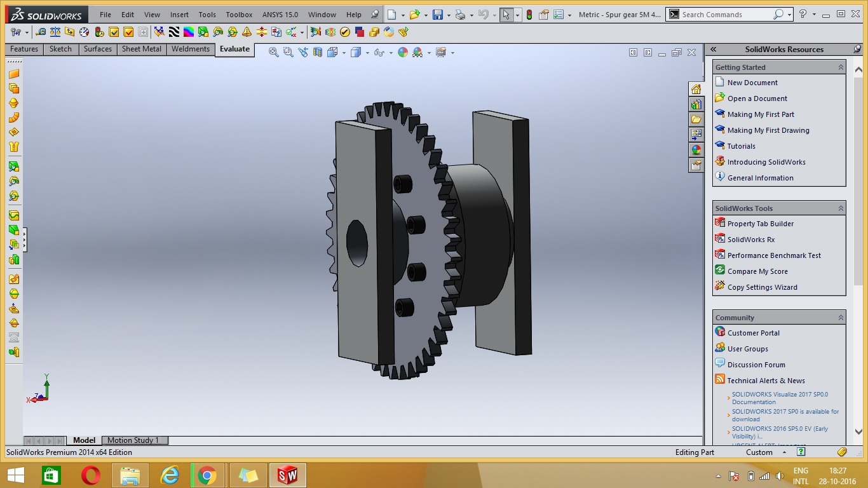Open the Toolbox menu
The width and height of the screenshot is (868, 488).
point(239,15)
